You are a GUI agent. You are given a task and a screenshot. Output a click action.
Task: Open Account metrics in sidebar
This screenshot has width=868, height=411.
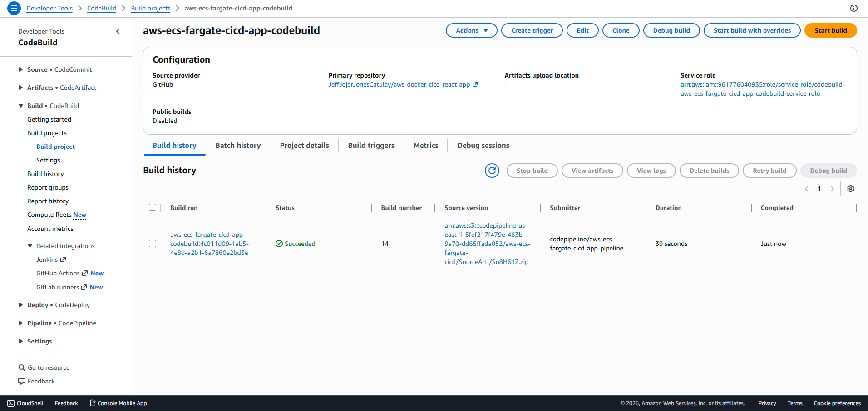(x=50, y=229)
